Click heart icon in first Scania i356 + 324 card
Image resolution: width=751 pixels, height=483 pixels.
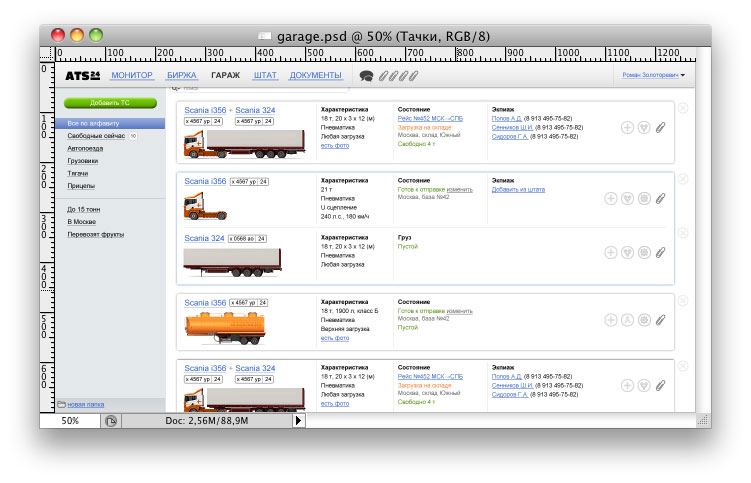644,127
